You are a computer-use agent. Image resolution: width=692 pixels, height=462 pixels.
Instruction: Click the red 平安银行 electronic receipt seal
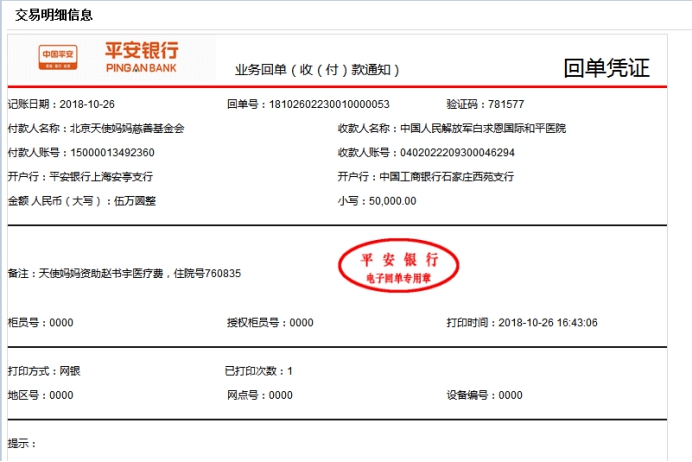pyautogui.click(x=399, y=266)
